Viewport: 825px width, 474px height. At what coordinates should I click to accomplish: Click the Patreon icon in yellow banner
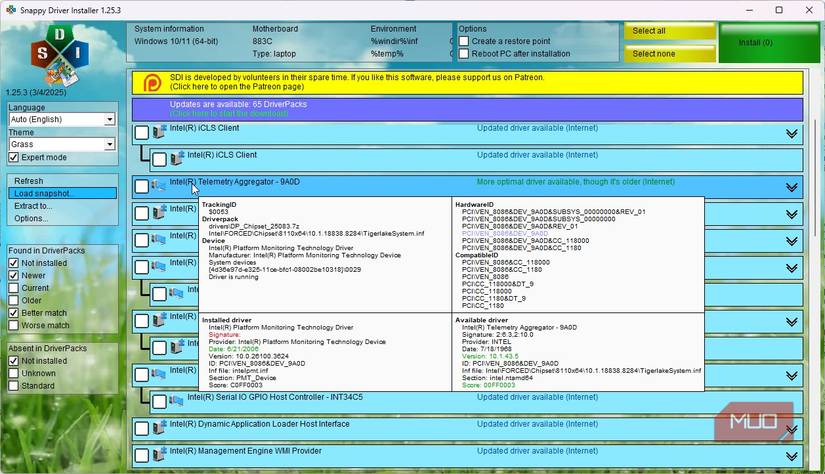click(153, 82)
